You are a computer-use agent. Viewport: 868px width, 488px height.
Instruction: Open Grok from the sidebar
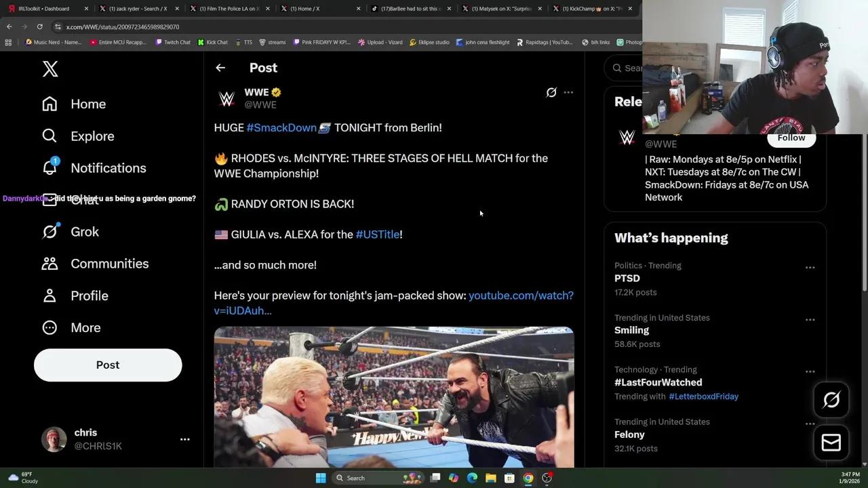pyautogui.click(x=71, y=232)
